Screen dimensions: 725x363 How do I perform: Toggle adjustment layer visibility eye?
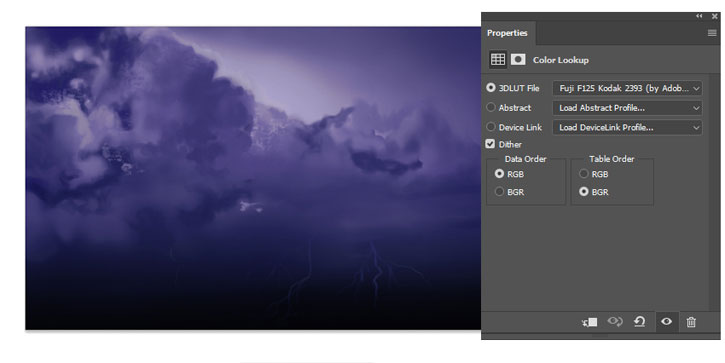tap(666, 321)
